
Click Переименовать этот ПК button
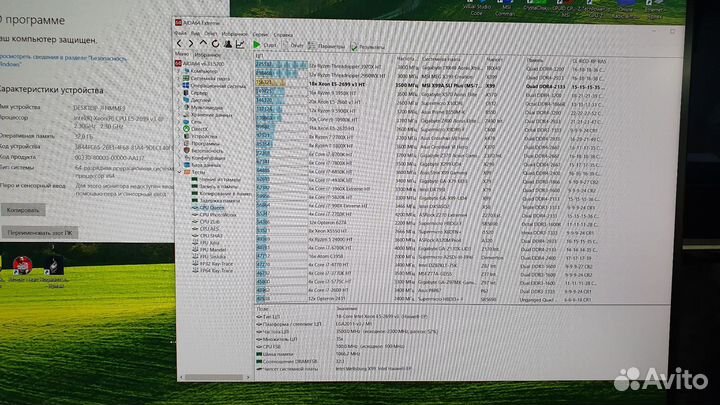(41, 231)
